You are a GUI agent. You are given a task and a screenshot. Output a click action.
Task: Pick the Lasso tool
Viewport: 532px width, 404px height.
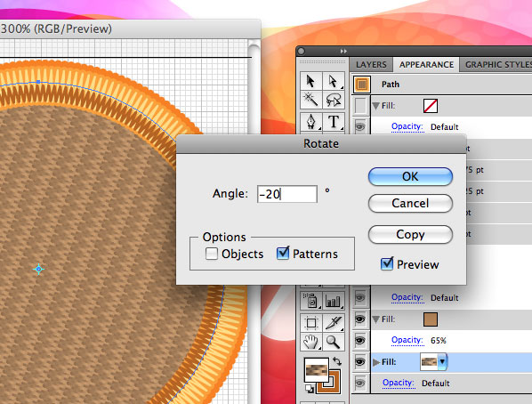[x=334, y=101]
